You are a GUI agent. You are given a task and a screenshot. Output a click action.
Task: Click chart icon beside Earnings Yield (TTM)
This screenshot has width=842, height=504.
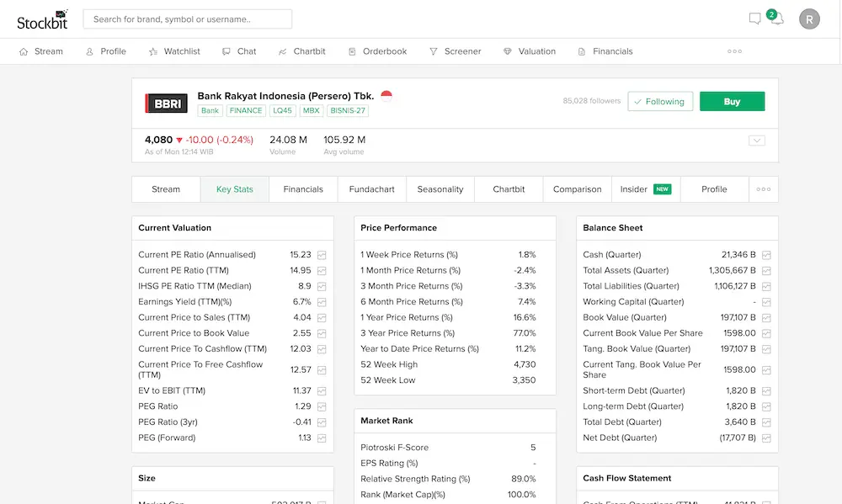[322, 302]
